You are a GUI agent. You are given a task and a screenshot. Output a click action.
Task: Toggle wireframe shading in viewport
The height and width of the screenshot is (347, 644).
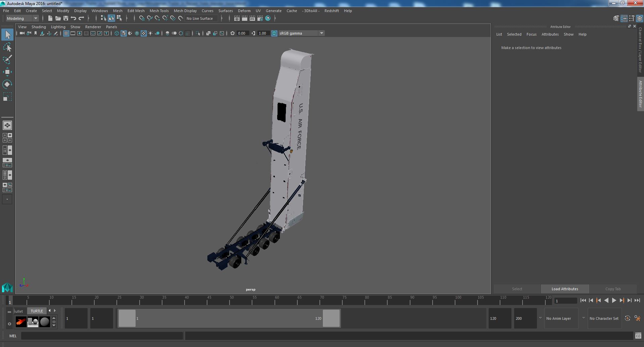tap(117, 33)
